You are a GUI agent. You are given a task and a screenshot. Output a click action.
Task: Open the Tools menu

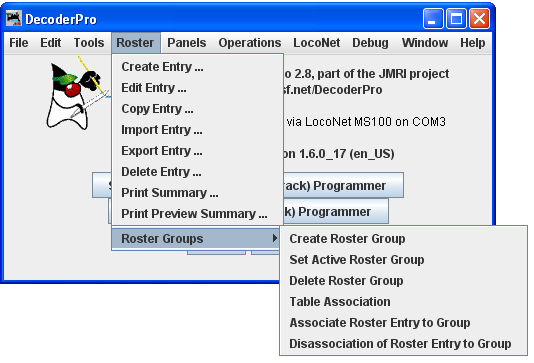[x=89, y=43]
